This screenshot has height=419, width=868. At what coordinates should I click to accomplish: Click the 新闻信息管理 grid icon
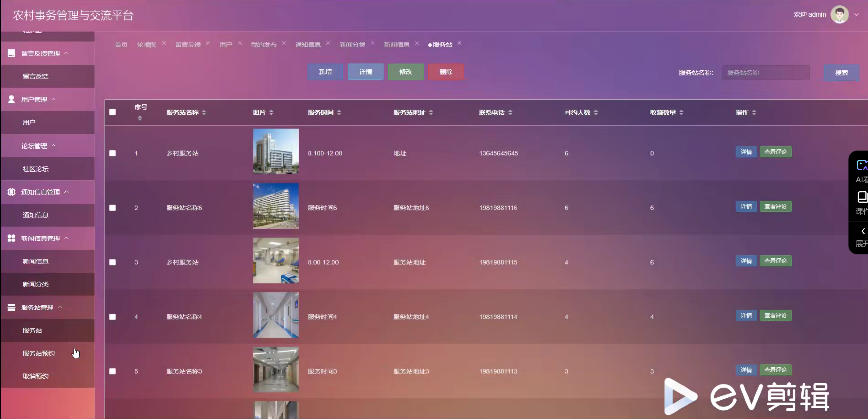tap(11, 238)
